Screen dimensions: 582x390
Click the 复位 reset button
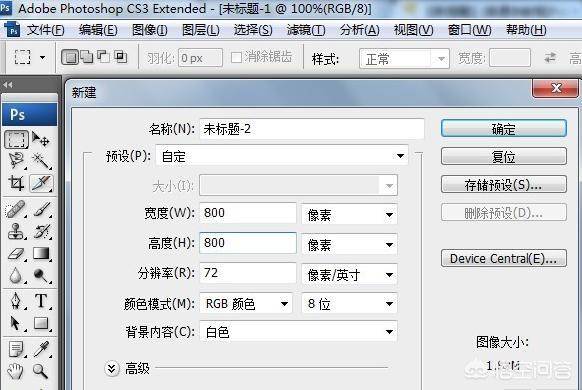[x=504, y=157]
